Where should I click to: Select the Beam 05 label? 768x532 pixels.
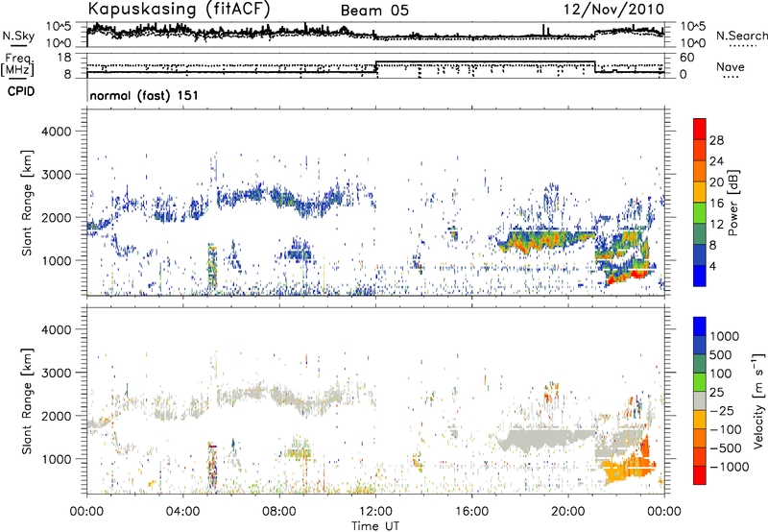[374, 11]
